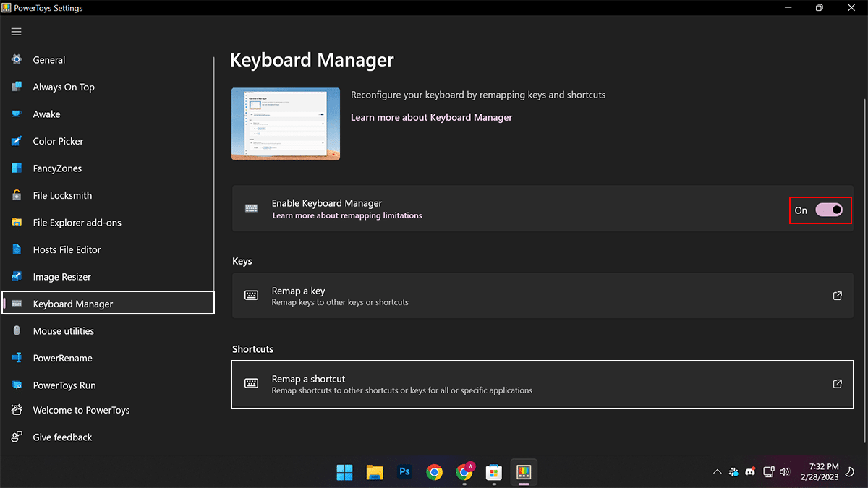Open the Color Picker module icon
Image resolution: width=868 pixels, height=488 pixels.
(x=17, y=142)
